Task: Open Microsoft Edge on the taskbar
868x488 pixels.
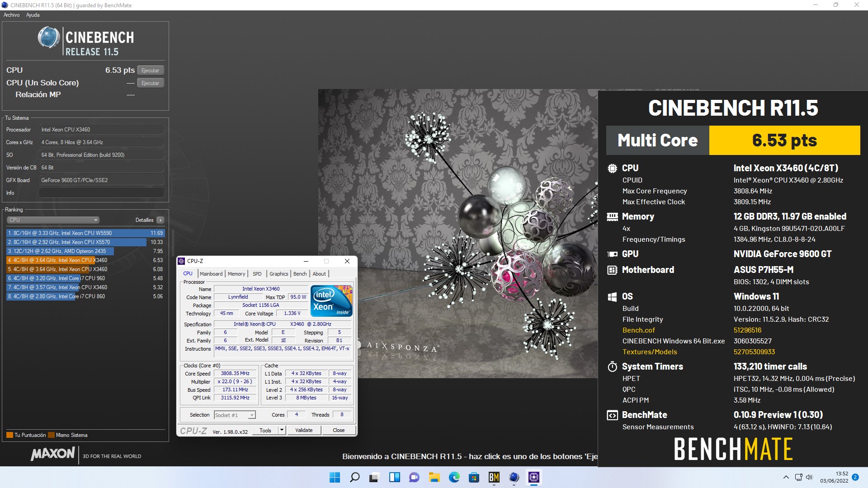Action: [x=454, y=478]
